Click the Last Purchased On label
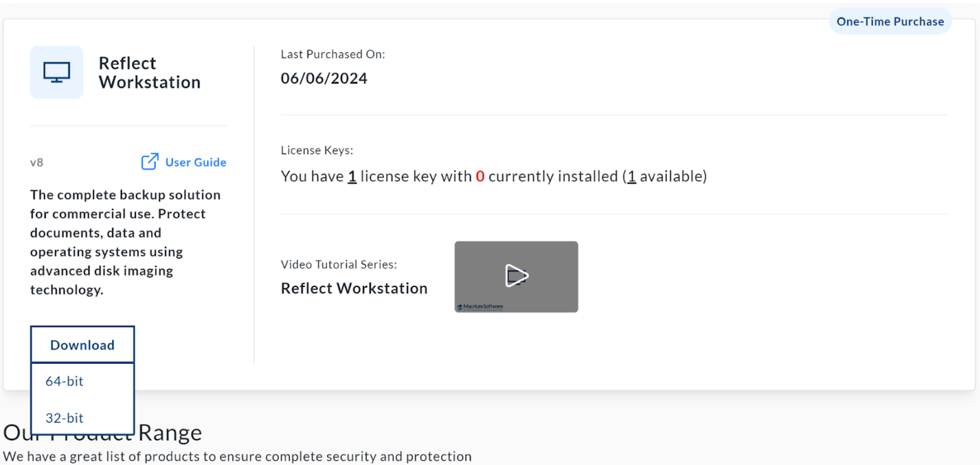 pyautogui.click(x=333, y=54)
